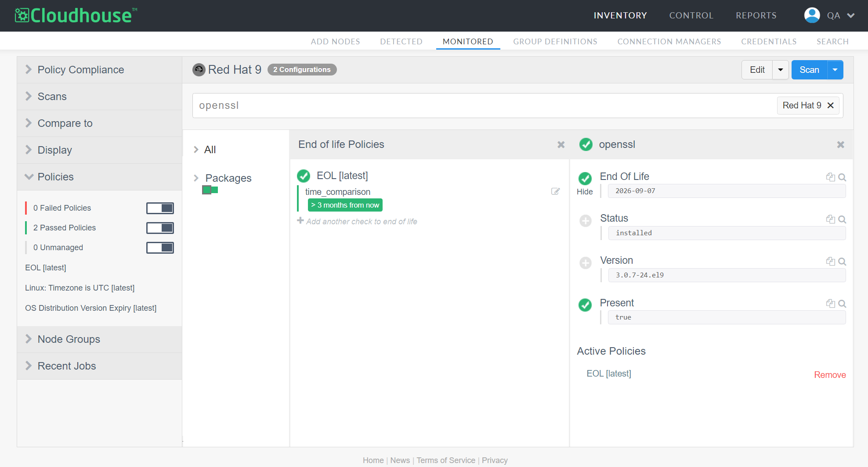Screen dimensions: 868x467
Task: Collapse the Policies section
Action: point(100,177)
